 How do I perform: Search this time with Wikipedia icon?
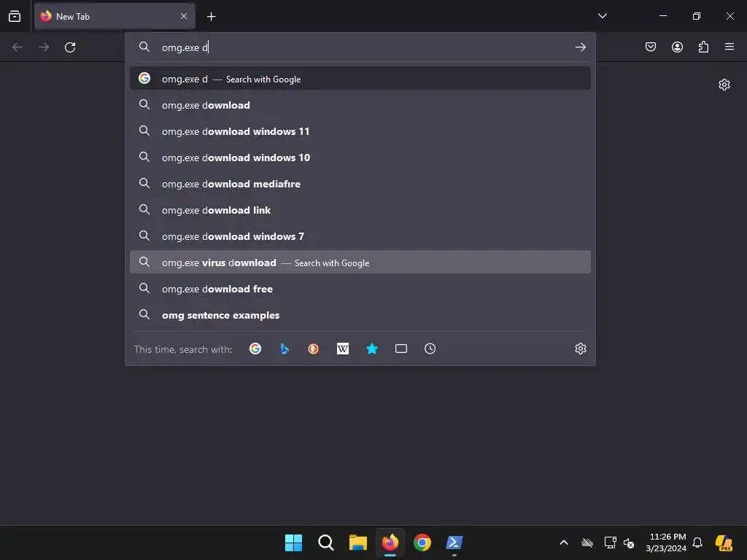(343, 349)
